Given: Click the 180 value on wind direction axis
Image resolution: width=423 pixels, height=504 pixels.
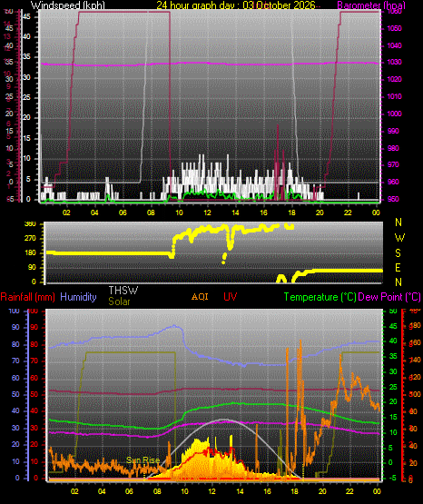Looking at the screenshot, I should coord(30,253).
